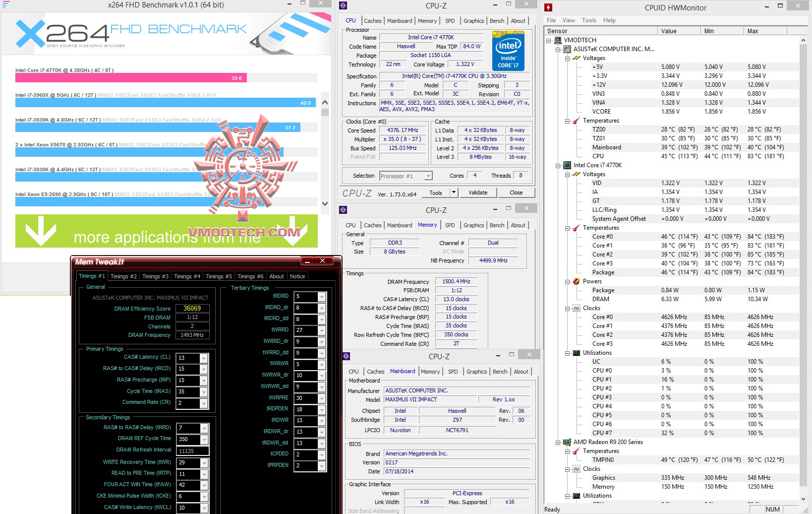Collapse the AMD Radeon R9 200 Series node

point(558,443)
